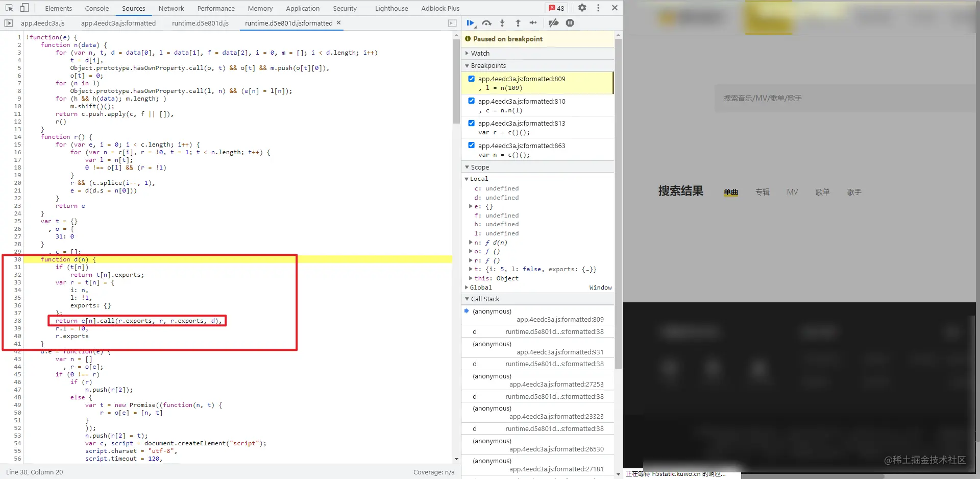Open DevTools more options menu

pyautogui.click(x=598, y=8)
